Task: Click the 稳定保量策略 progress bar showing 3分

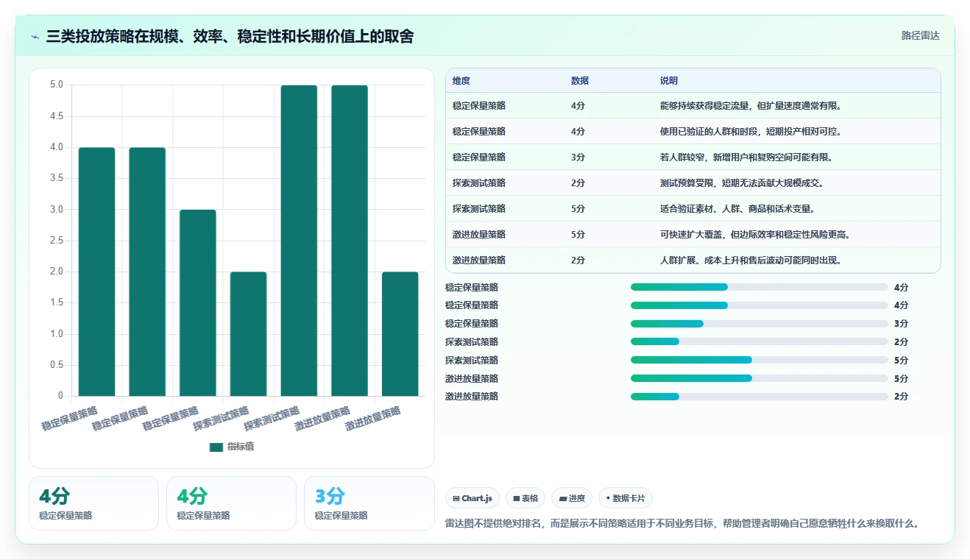Action: pyautogui.click(x=759, y=324)
